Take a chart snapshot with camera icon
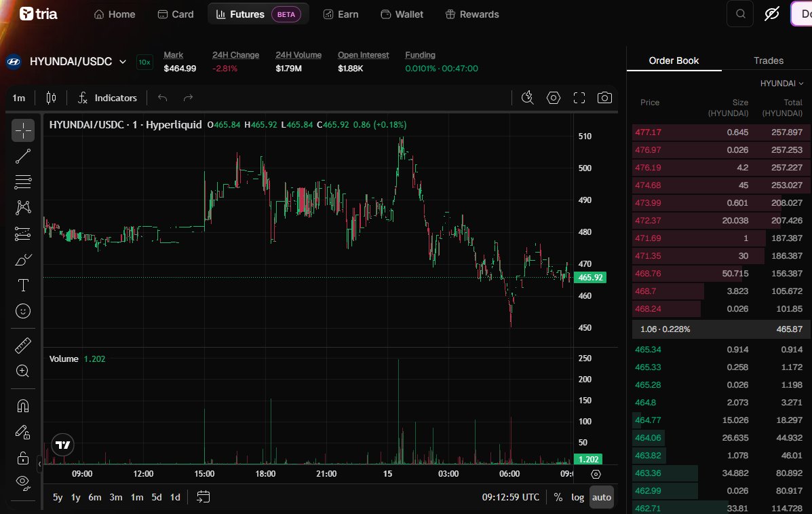Image resolution: width=812 pixels, height=514 pixels. (x=604, y=98)
